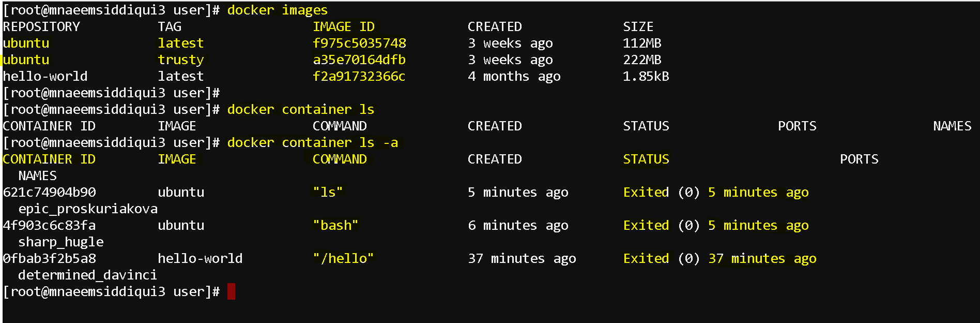980x323 pixels.
Task: Click the yellow highlighted STATUS header
Action: pos(646,159)
